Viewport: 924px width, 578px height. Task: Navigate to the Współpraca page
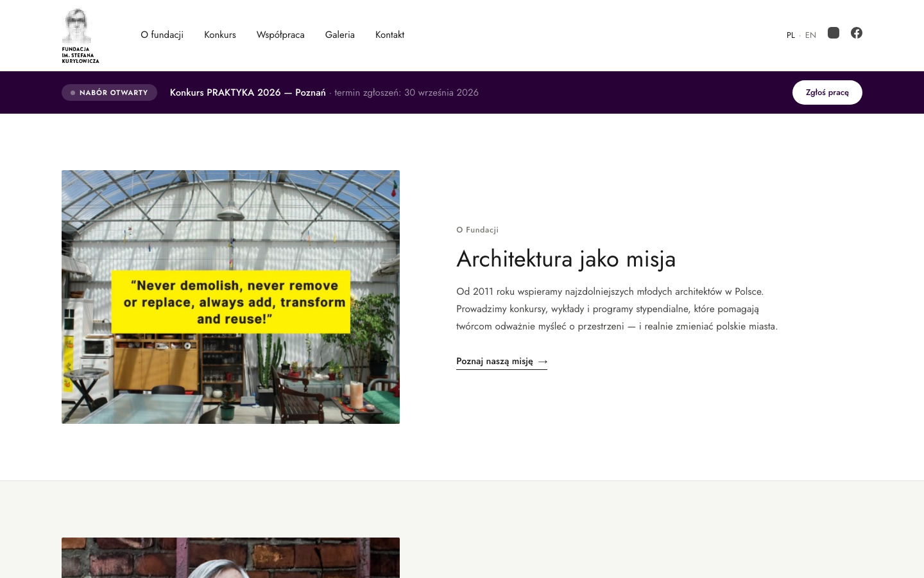coord(280,35)
